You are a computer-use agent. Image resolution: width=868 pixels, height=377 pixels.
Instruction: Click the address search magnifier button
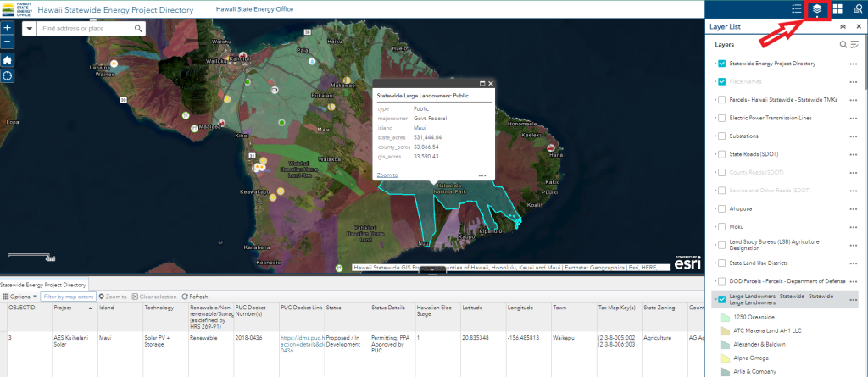point(138,28)
